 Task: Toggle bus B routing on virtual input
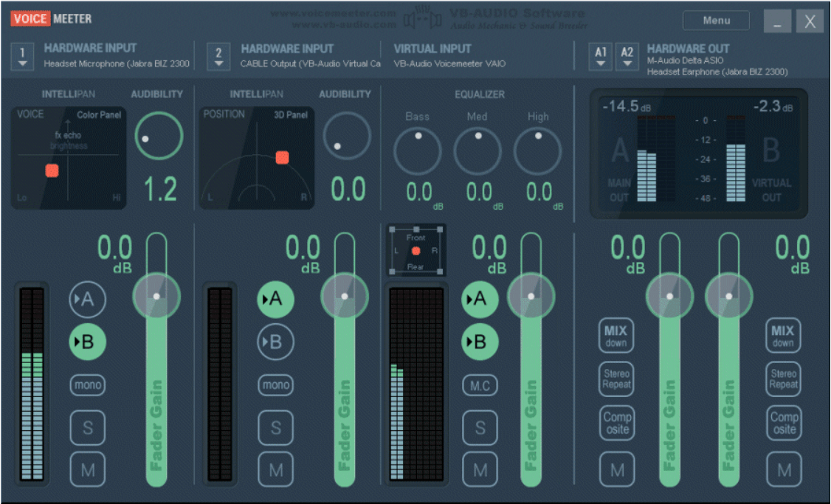coord(480,342)
